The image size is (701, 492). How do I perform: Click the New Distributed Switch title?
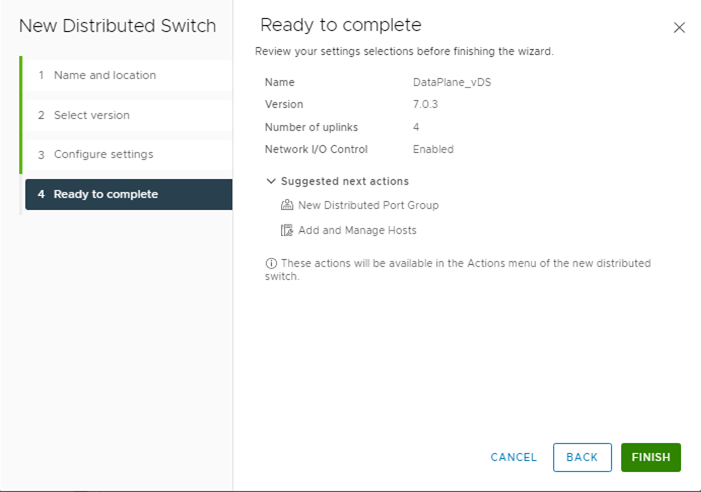click(116, 25)
